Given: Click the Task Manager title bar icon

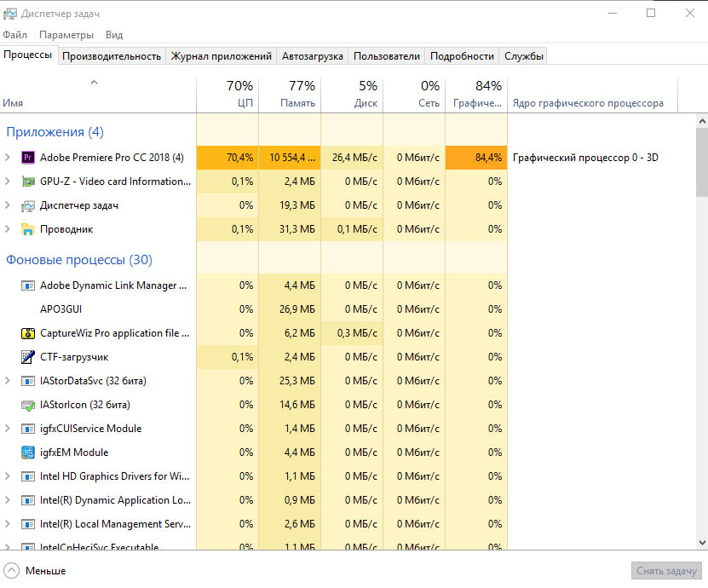Looking at the screenshot, I should (10, 14).
